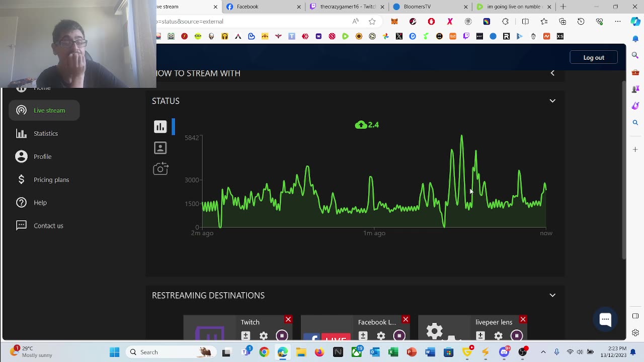Toggle the HOW TO STREAM WITH chevron
The height and width of the screenshot is (362, 644).
(x=552, y=73)
